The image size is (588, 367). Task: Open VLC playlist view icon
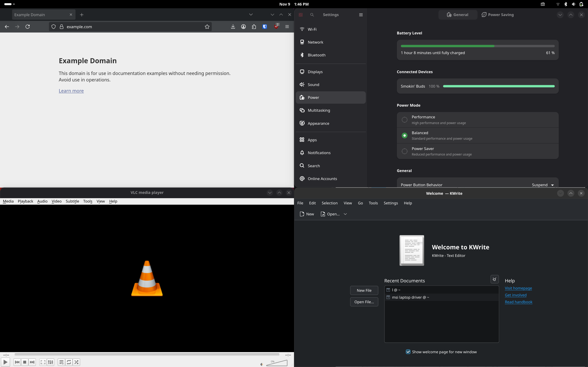62,362
